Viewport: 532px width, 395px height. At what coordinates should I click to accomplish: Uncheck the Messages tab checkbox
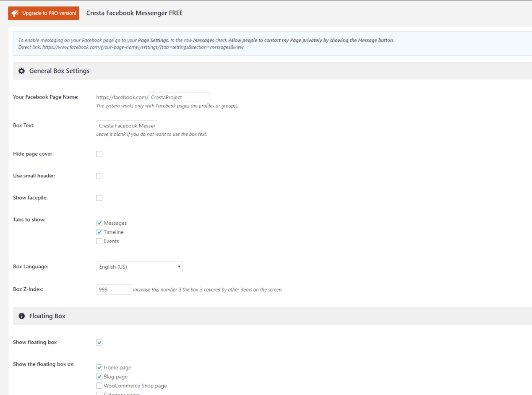pyautogui.click(x=99, y=223)
